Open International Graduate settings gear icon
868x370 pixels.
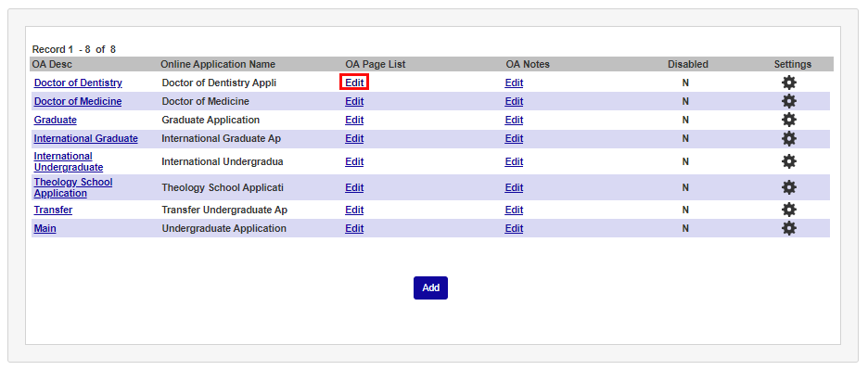tap(789, 138)
